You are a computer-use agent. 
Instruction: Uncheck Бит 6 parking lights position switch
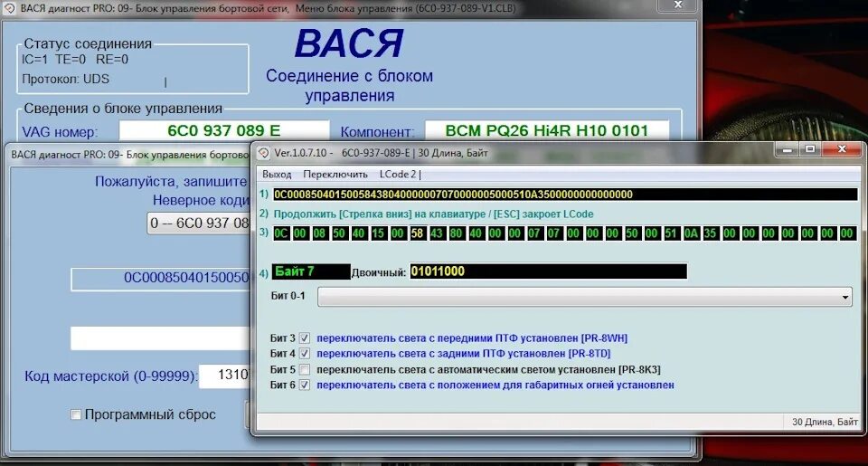coord(305,385)
